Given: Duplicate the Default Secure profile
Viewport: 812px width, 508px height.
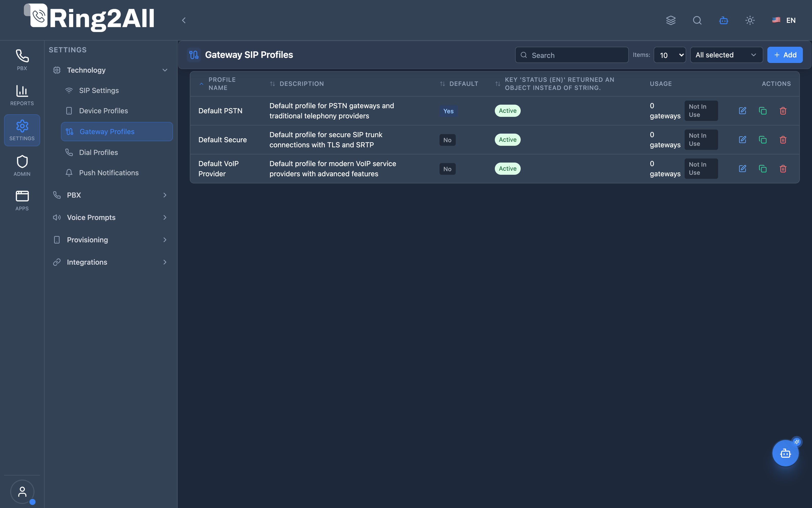Looking at the screenshot, I should [x=763, y=140].
